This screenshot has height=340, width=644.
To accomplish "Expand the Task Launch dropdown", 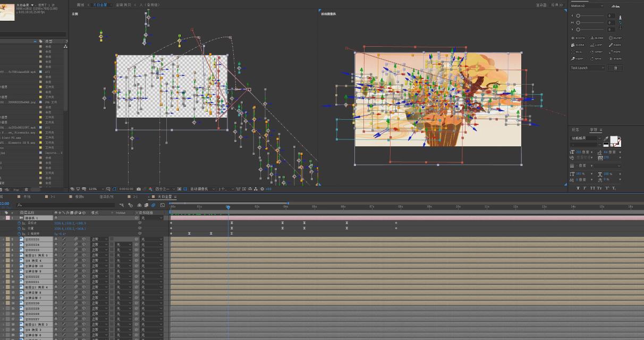I will pos(588,68).
